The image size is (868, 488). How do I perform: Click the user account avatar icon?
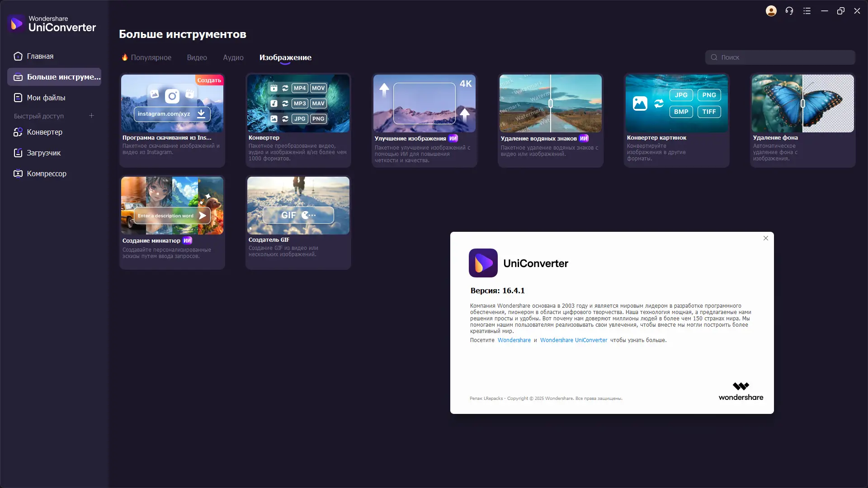coord(771,11)
